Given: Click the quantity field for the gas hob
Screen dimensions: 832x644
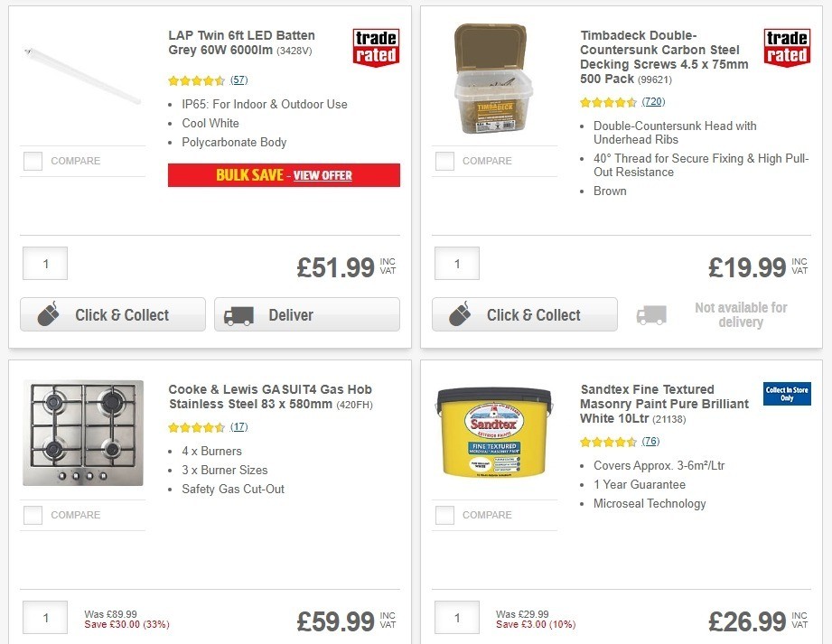Looking at the screenshot, I should 44,618.
